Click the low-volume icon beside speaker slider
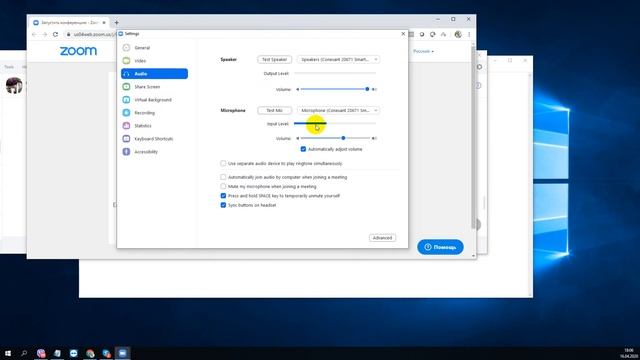This screenshot has height=360, width=640. tap(298, 89)
